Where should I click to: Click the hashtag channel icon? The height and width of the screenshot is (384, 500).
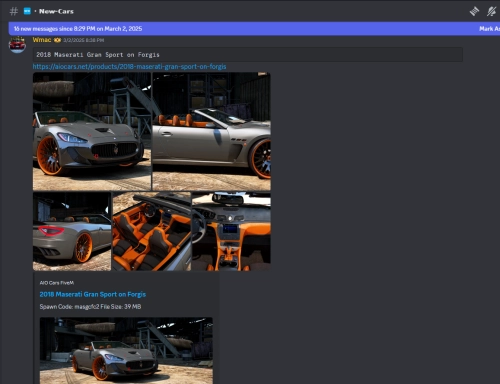coord(14,11)
